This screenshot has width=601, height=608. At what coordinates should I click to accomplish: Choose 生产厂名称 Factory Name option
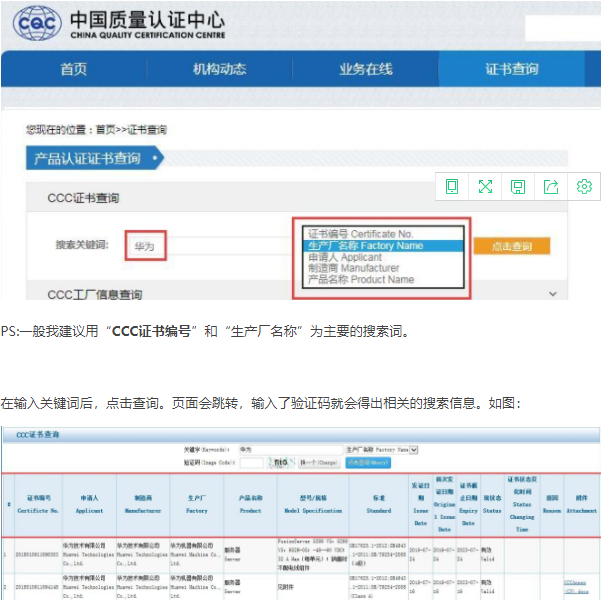[x=383, y=245]
